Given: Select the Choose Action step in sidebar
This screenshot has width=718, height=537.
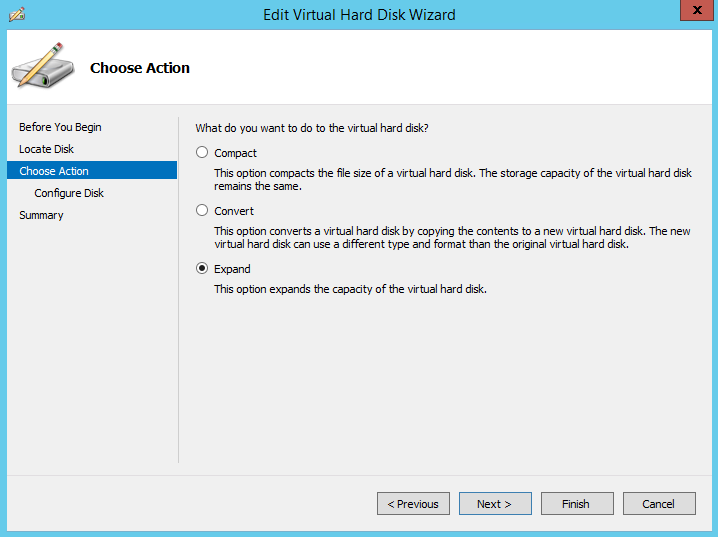Looking at the screenshot, I should click(54, 171).
